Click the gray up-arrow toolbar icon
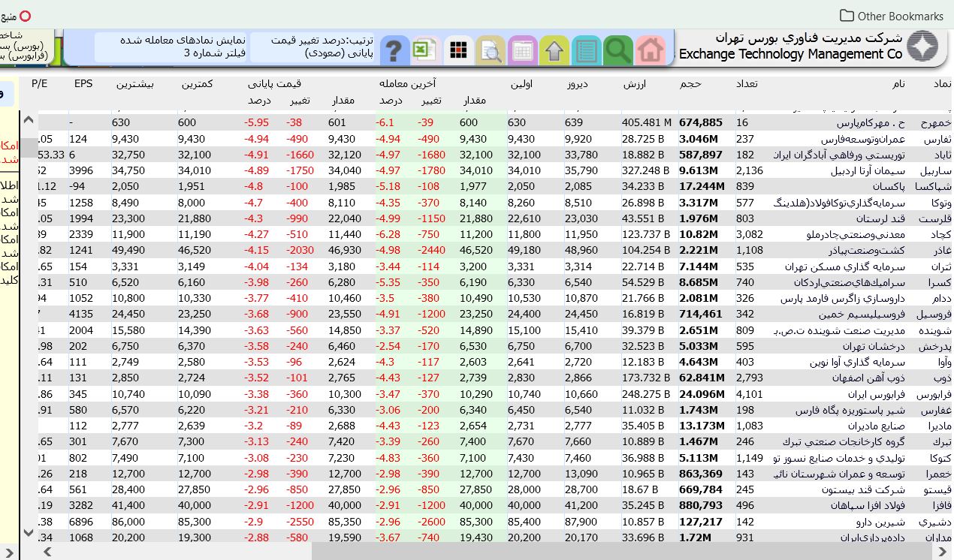The image size is (954, 560). point(554,50)
